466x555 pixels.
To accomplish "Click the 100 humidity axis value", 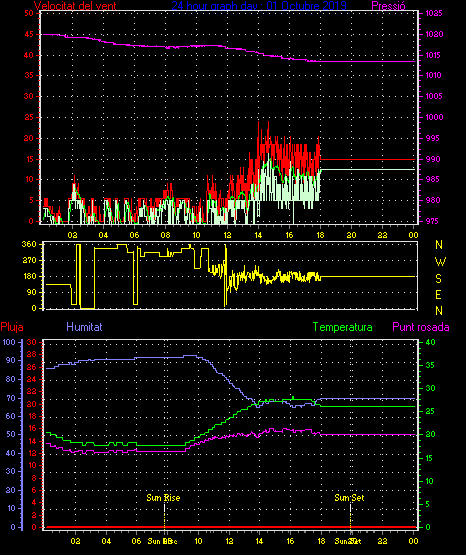I will [x=9, y=342].
